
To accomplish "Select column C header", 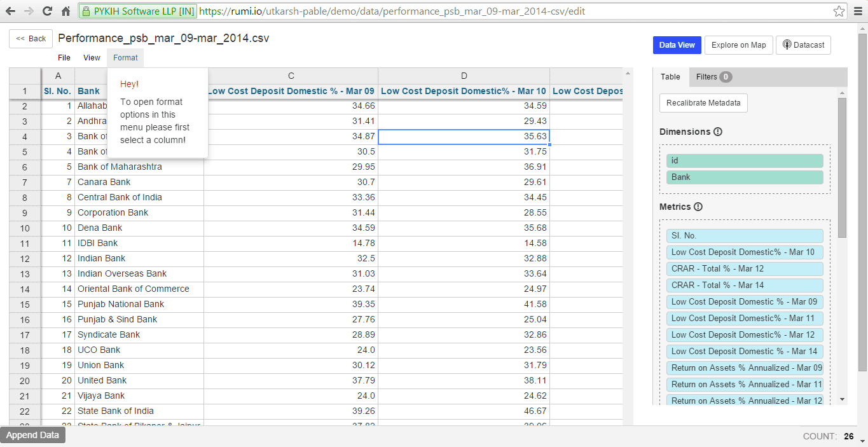I will click(x=291, y=76).
